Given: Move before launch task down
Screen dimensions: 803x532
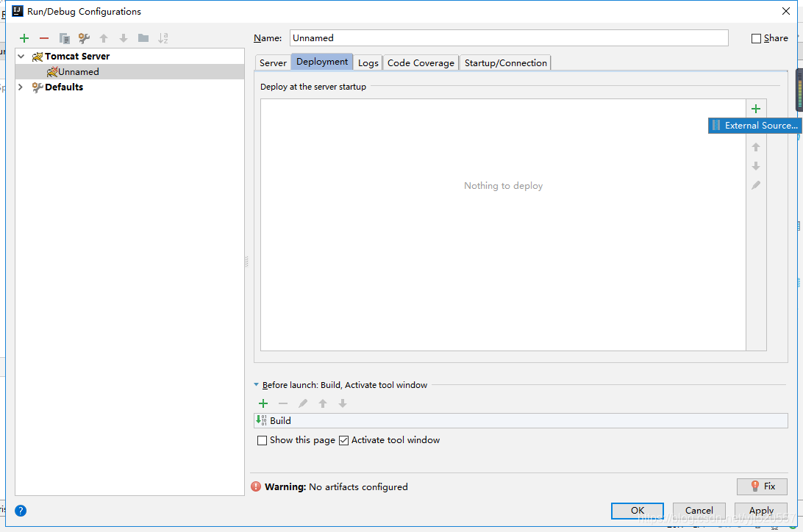Looking at the screenshot, I should click(343, 403).
